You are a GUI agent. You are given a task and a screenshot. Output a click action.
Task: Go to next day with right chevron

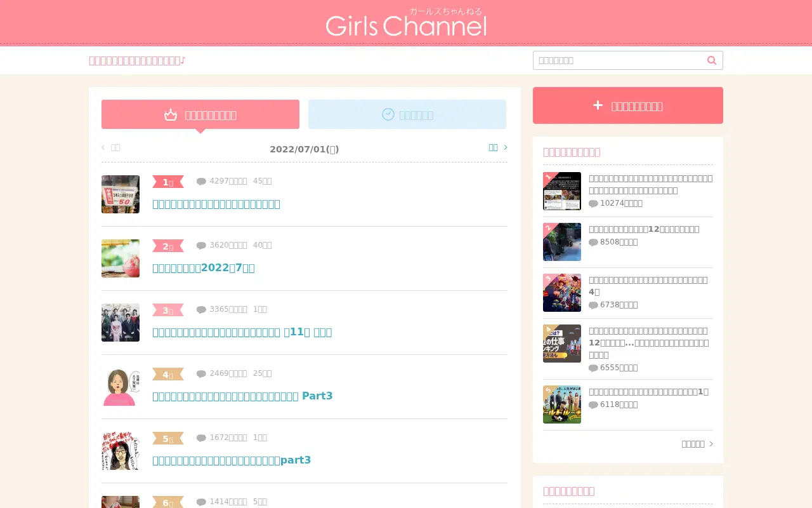498,147
